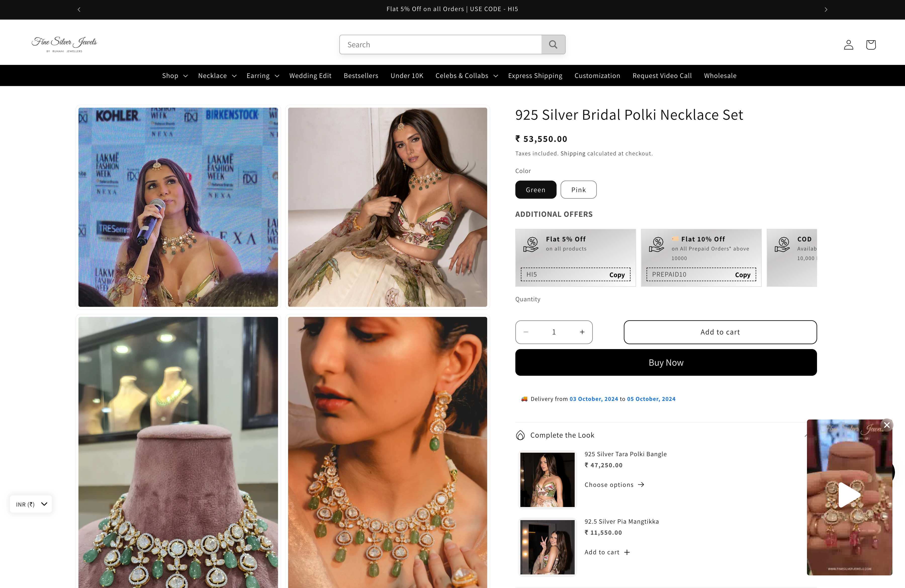Open the account login icon
905x588 pixels.
[848, 44]
